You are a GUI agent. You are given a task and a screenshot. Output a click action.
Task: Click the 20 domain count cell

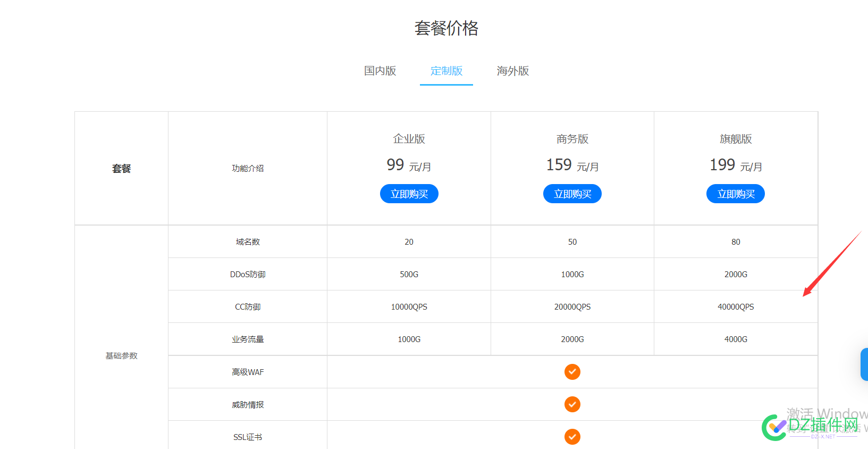[409, 242]
